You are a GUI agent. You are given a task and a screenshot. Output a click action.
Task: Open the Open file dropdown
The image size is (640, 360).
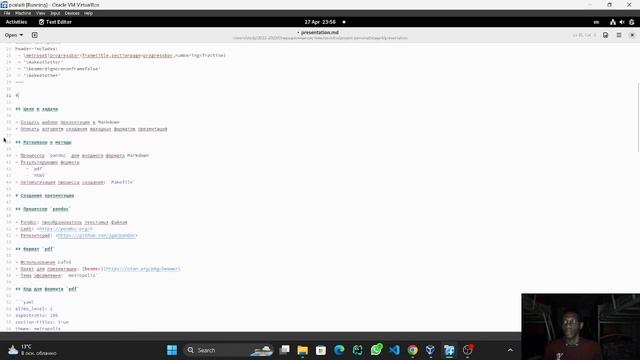[x=14, y=35]
